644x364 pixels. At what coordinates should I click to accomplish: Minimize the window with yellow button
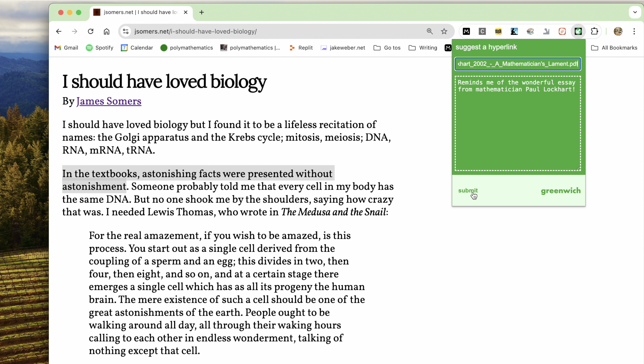[x=70, y=12]
